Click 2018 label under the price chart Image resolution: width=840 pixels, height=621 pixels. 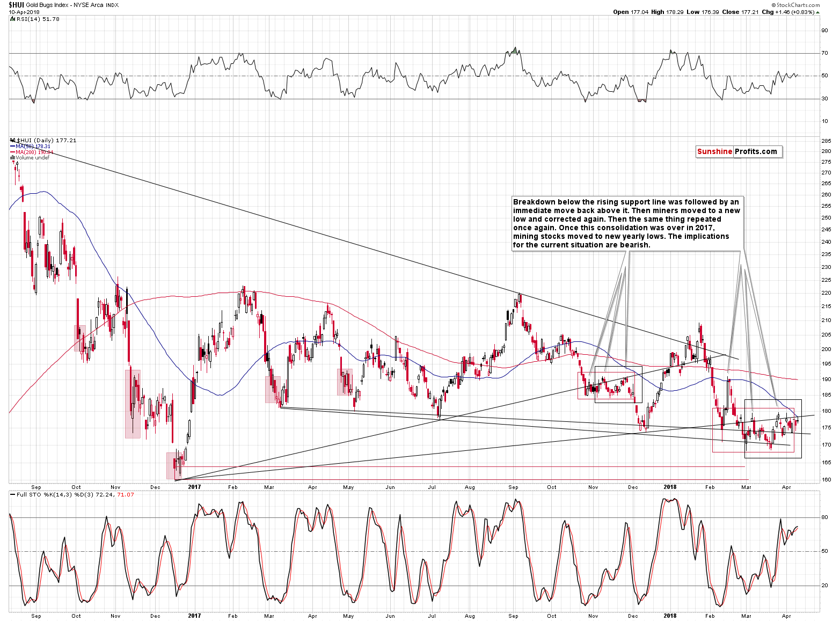670,487
